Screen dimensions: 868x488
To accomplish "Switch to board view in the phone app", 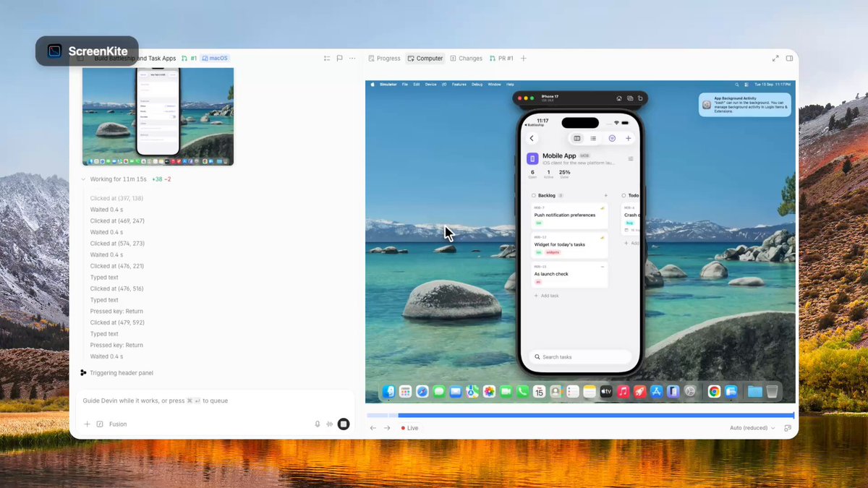I will click(x=576, y=138).
